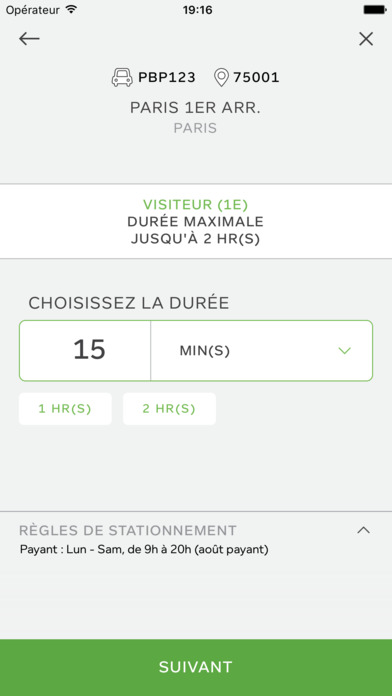Tap the location pin icon beside 75001
Screen dimensions: 392x696
(221, 77)
